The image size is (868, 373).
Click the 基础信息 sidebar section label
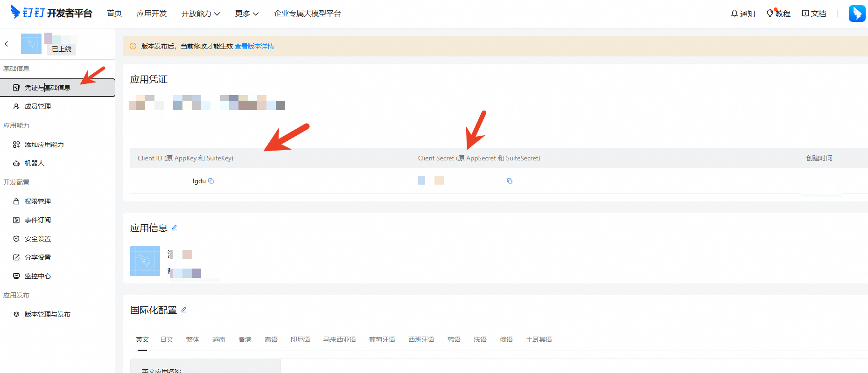(x=16, y=69)
